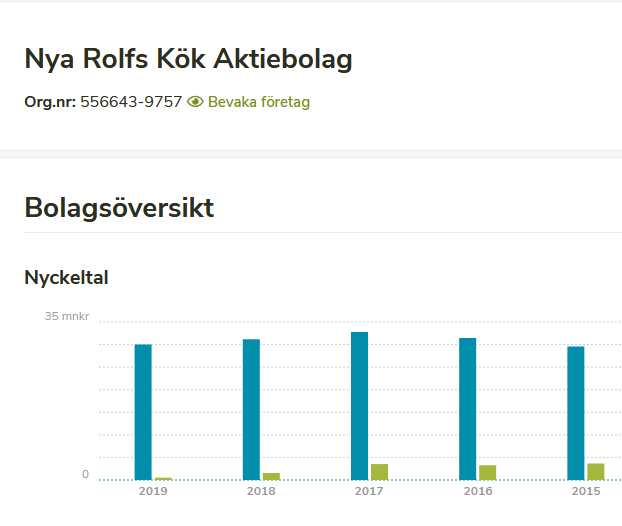Click the Bolagsöversikt section heading
622x526 pixels.
(119, 207)
